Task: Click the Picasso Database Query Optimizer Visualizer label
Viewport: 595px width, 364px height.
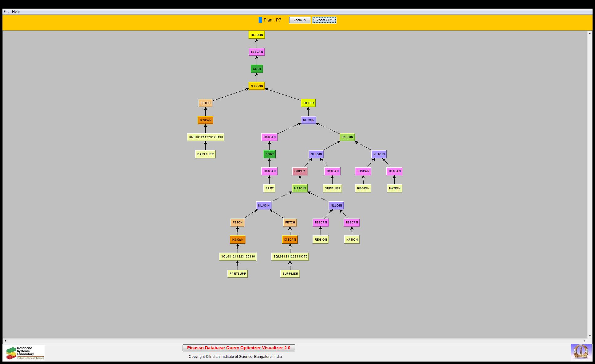Action: pyautogui.click(x=238, y=348)
